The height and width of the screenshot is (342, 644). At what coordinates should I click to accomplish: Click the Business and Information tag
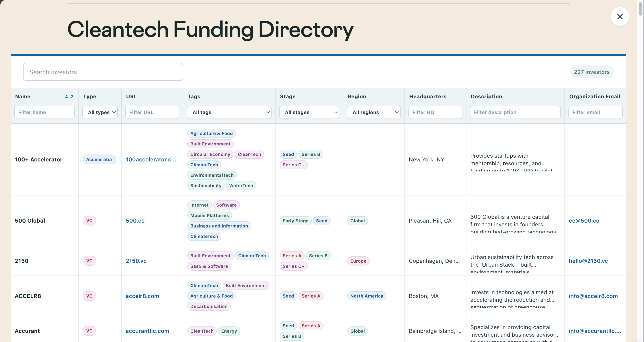click(219, 226)
